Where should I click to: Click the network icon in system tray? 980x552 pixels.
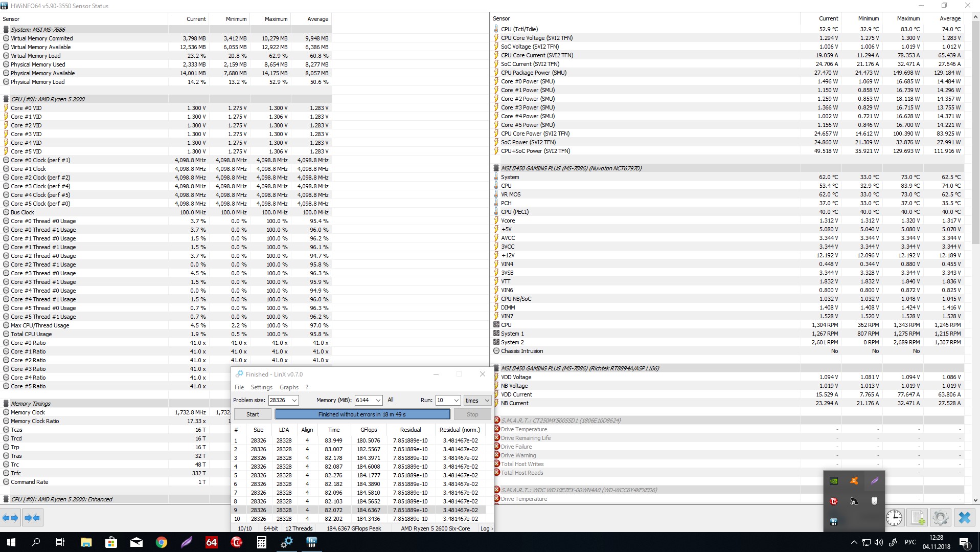pyautogui.click(x=867, y=542)
